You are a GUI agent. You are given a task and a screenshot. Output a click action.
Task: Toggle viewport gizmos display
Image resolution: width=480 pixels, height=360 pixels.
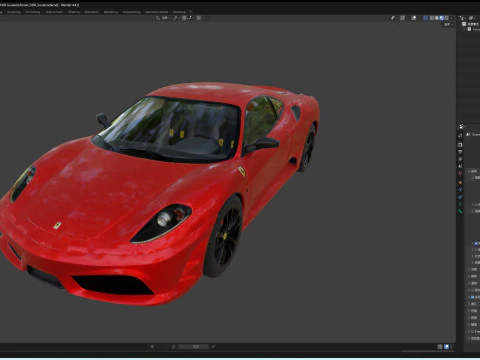(x=403, y=18)
